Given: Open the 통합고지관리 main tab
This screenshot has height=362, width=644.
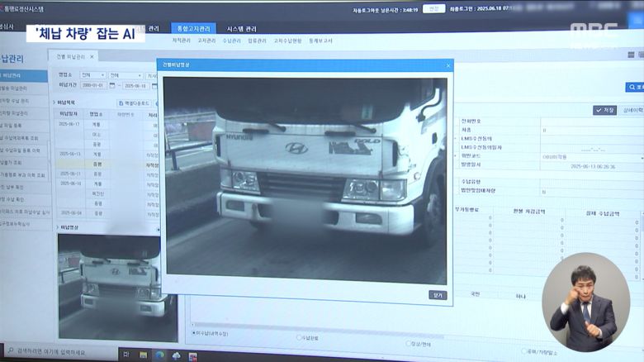Looking at the screenshot, I should (193, 28).
